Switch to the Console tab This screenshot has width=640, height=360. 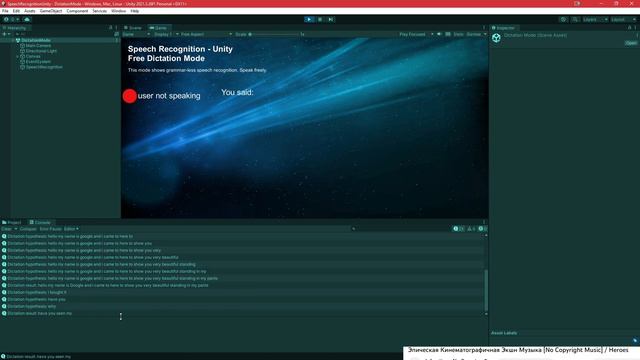coord(40,222)
